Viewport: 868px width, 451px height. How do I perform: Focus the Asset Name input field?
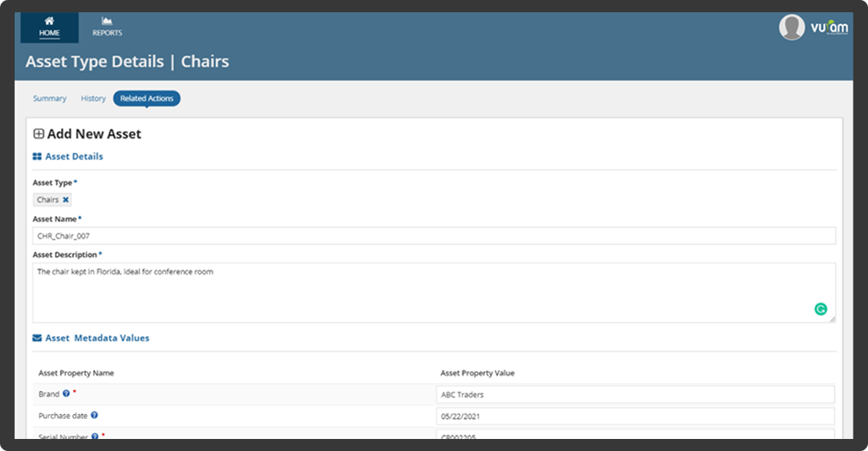(434, 235)
